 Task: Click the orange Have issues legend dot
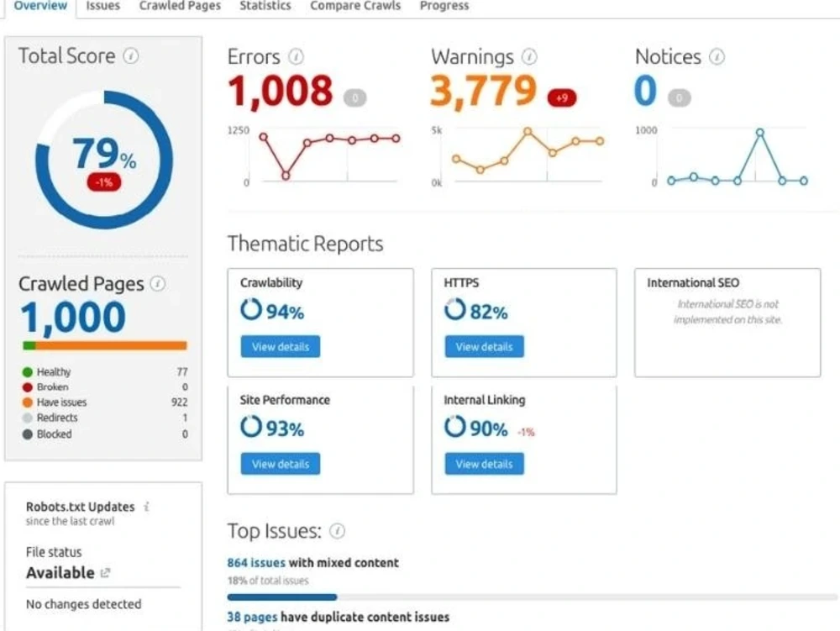click(28, 402)
